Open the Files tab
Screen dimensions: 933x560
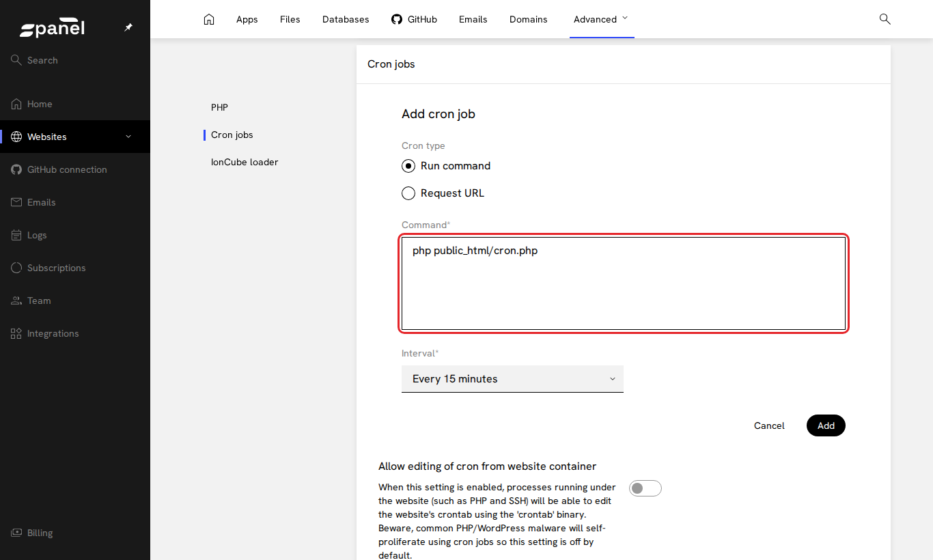[x=290, y=19]
